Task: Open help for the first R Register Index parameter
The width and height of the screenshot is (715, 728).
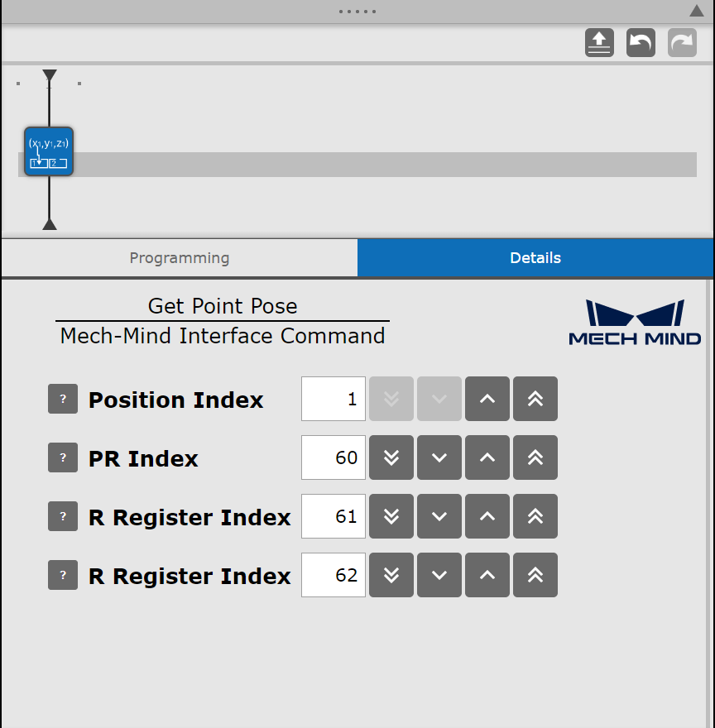Action: (x=62, y=516)
